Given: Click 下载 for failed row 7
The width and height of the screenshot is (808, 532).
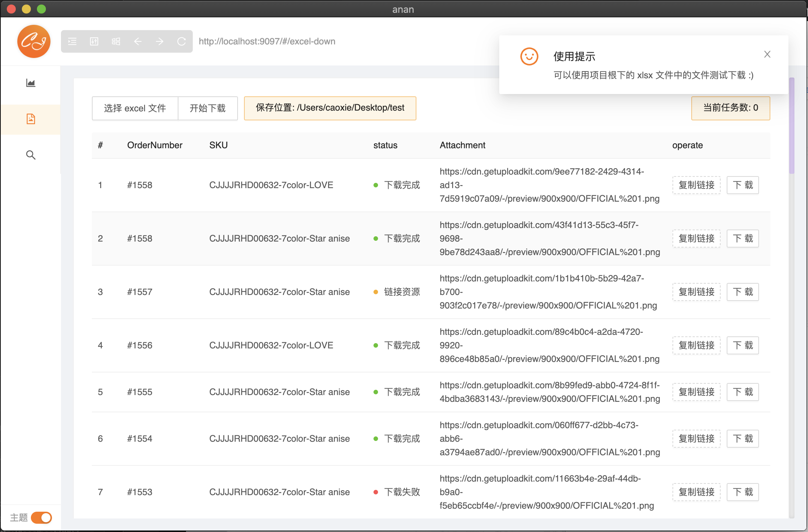Looking at the screenshot, I should 742,492.
